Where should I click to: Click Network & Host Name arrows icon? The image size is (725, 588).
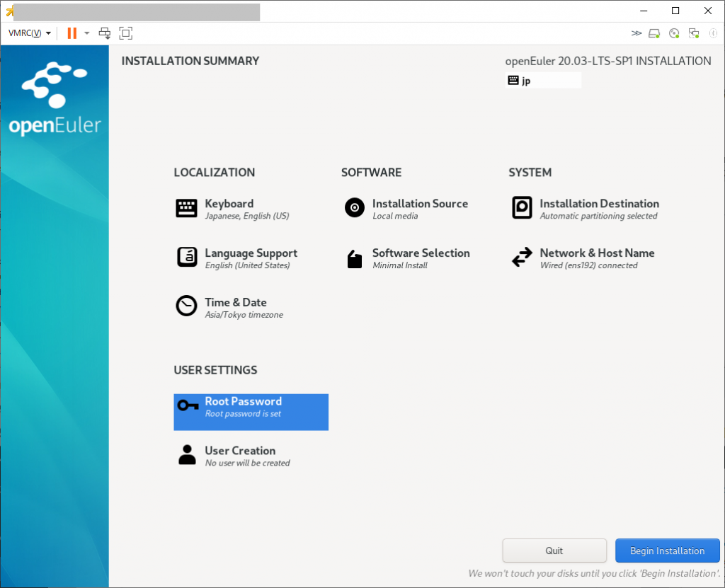click(x=522, y=257)
